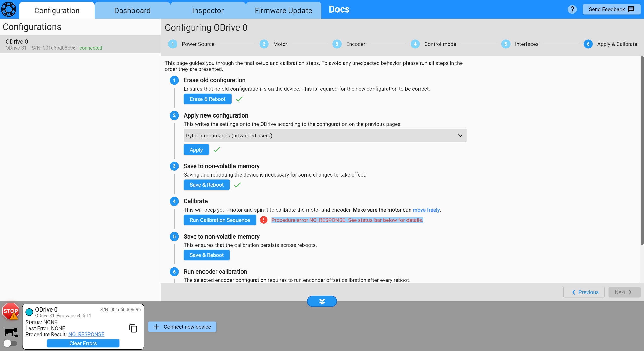Collapse status bar with double-chevron button

click(x=322, y=301)
